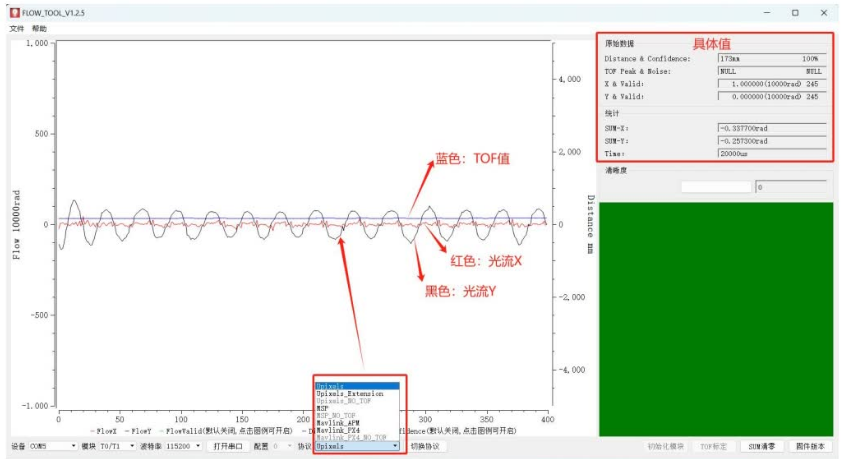Click the Distance & Confidence field showing 173mm
This screenshot has width=851, height=459.
pos(772,59)
